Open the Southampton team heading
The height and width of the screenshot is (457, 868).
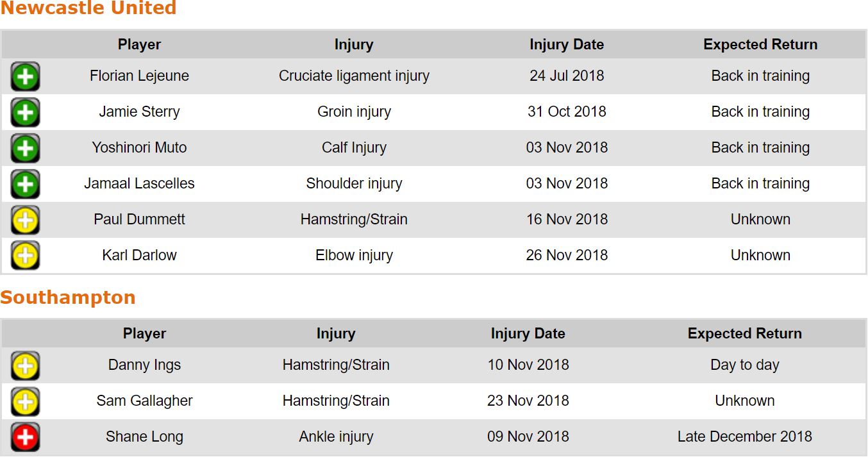(x=68, y=297)
